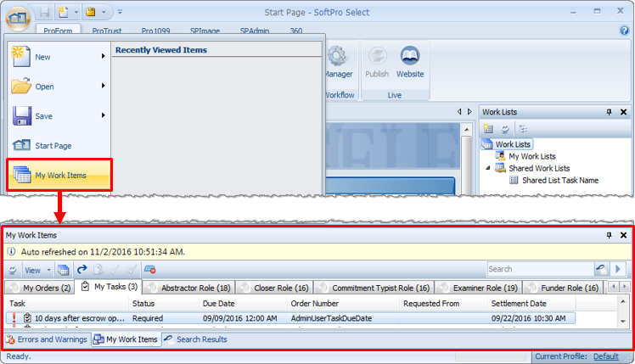Screen dimensions: 635x364
Task: Sort the task list by Due Date column header
Action: coord(243,303)
